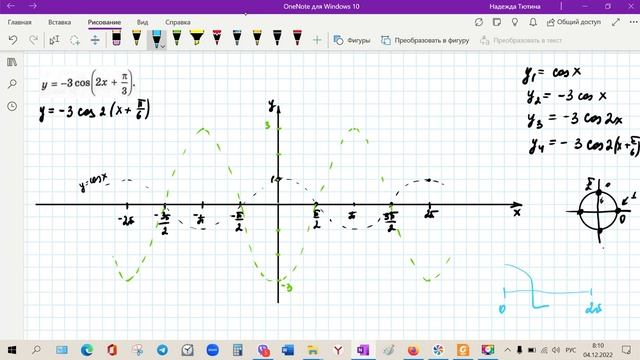
Task: Click Общий доступ to share
Action: pyautogui.click(x=574, y=22)
